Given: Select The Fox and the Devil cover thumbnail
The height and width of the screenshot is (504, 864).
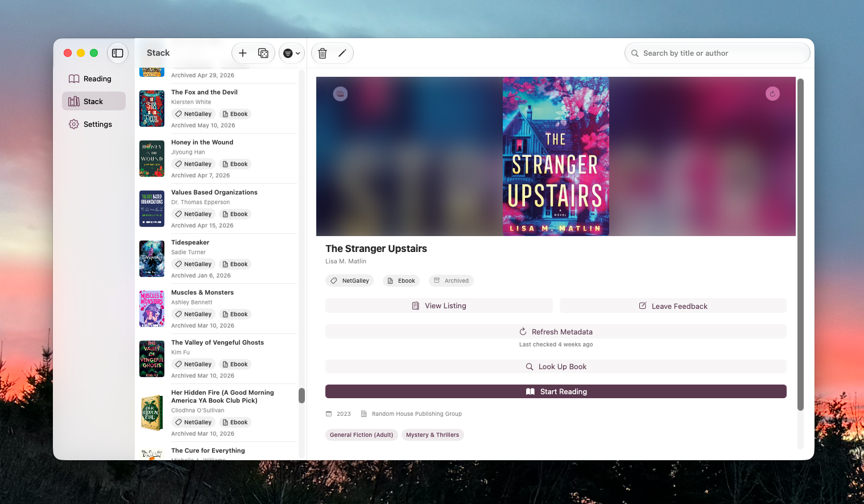Looking at the screenshot, I should pyautogui.click(x=152, y=109).
